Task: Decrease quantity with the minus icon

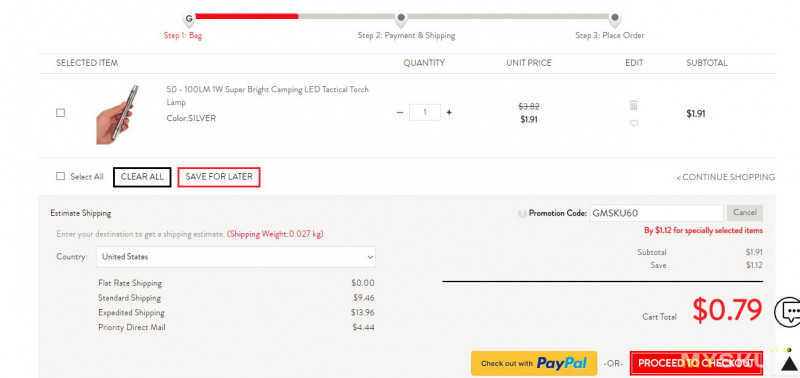Action: (400, 112)
